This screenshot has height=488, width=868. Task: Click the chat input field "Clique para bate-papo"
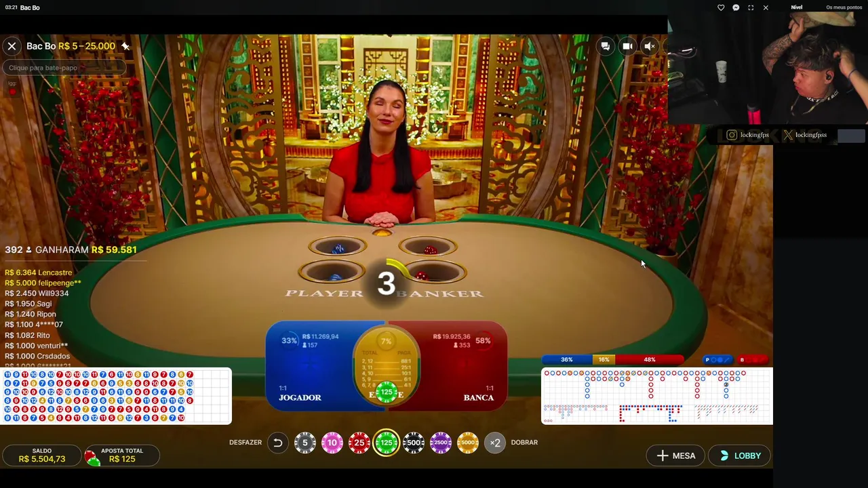[64, 68]
